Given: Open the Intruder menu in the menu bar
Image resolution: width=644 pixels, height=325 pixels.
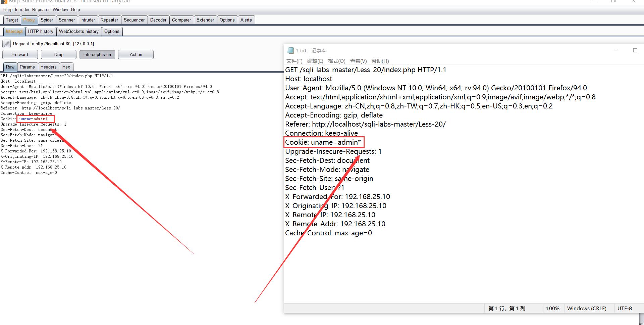Looking at the screenshot, I should coord(22,10).
